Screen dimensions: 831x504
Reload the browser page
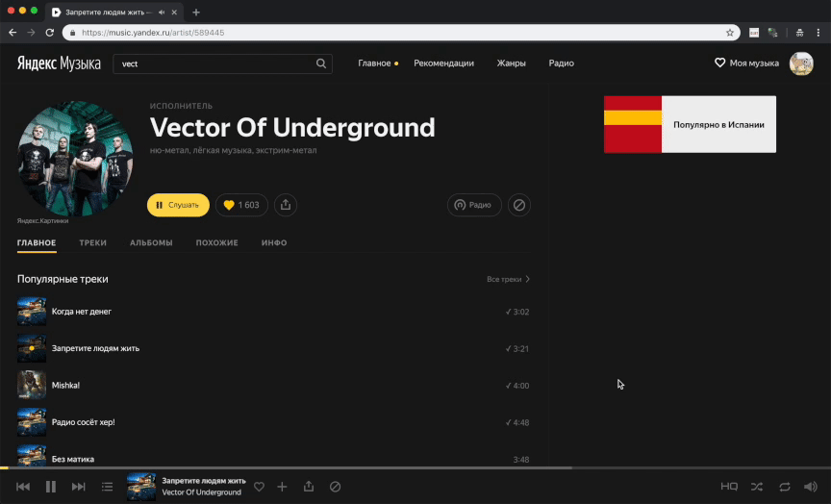[50, 33]
